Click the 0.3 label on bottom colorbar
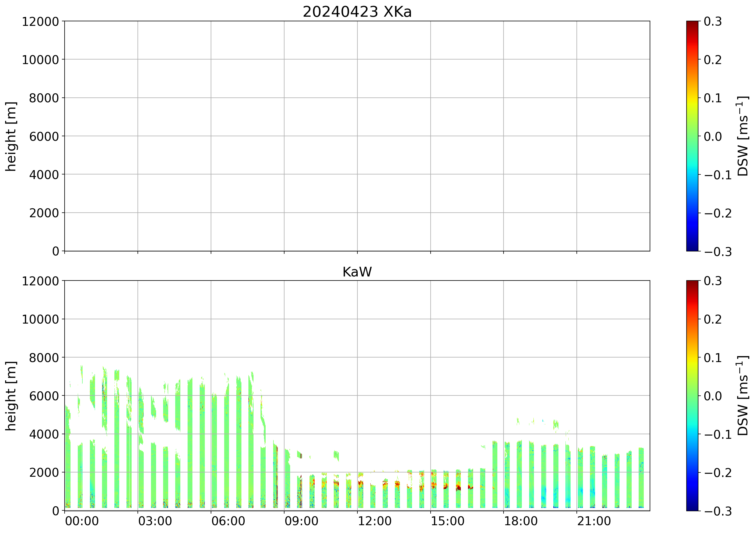The width and height of the screenshot is (756, 533). tap(713, 281)
